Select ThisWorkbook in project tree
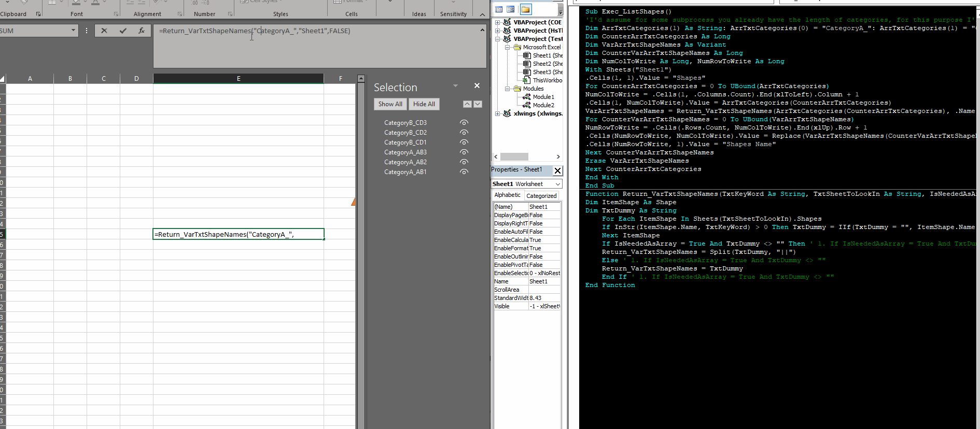 [543, 80]
